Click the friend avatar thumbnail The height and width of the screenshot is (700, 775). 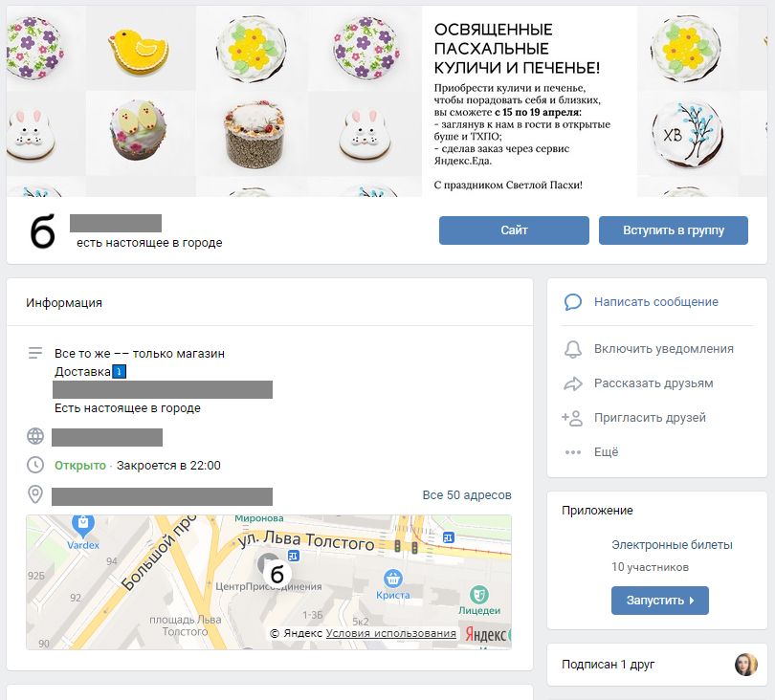click(x=746, y=665)
